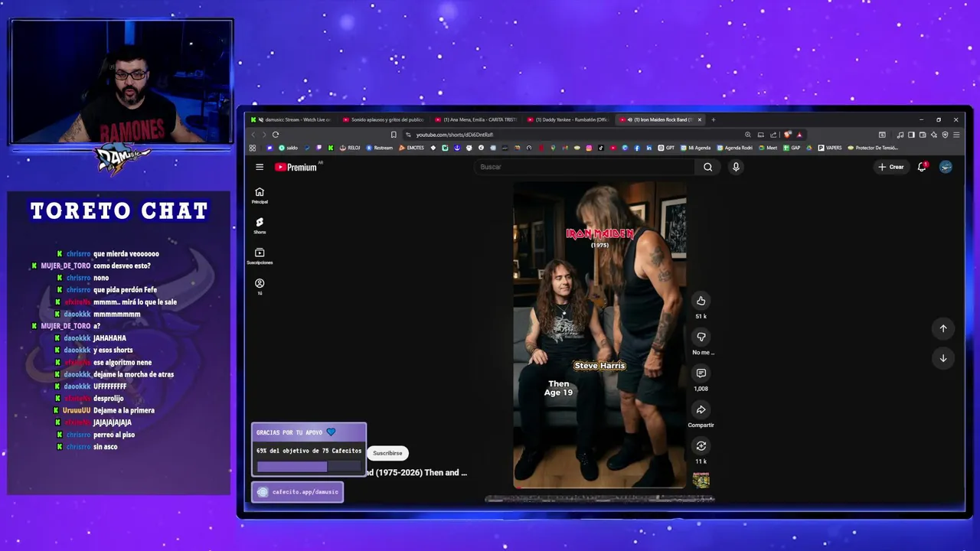The width and height of the screenshot is (980, 551).
Task: Open a new browser tab
Action: (x=713, y=119)
